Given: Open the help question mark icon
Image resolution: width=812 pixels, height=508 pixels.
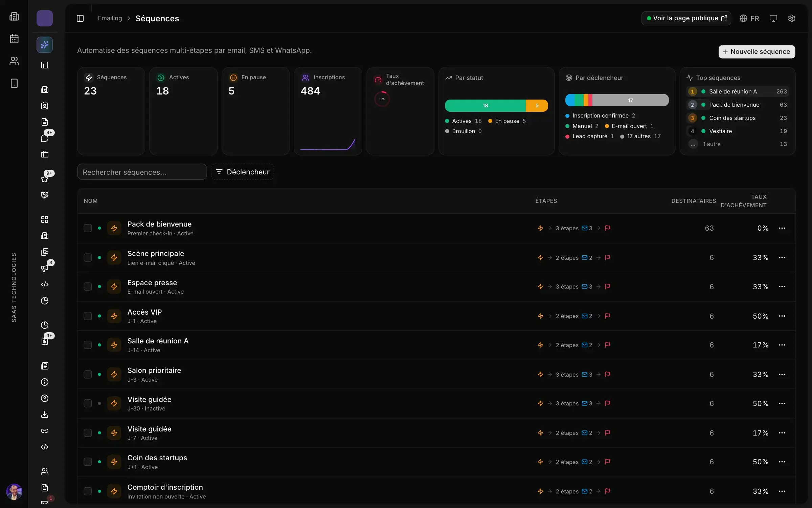Looking at the screenshot, I should click(x=45, y=398).
